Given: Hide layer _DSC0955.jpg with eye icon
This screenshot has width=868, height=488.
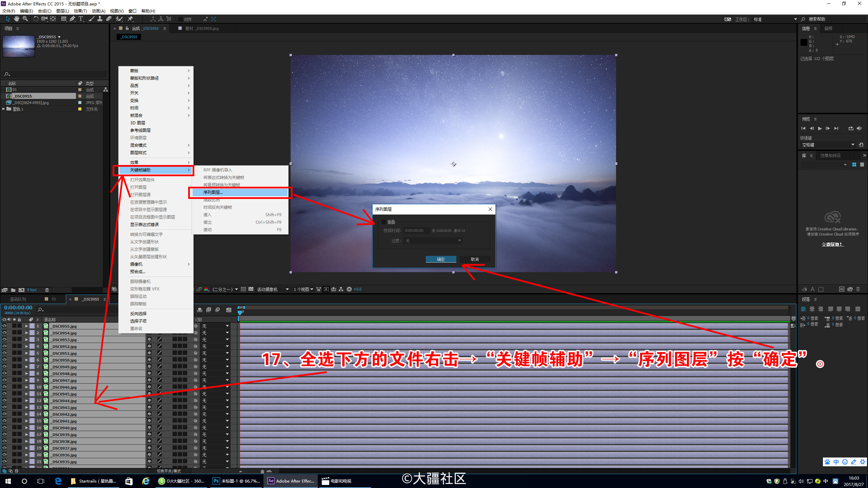Looking at the screenshot, I should click(x=4, y=326).
